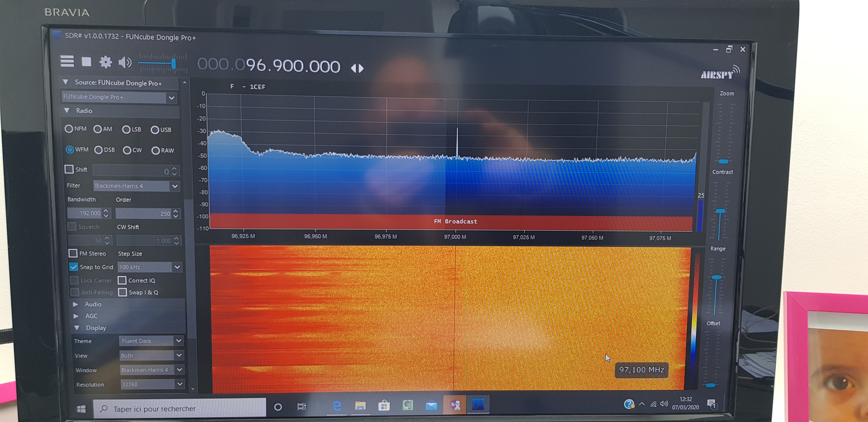
Task: Open the Filter type dropdown
Action: 175,186
